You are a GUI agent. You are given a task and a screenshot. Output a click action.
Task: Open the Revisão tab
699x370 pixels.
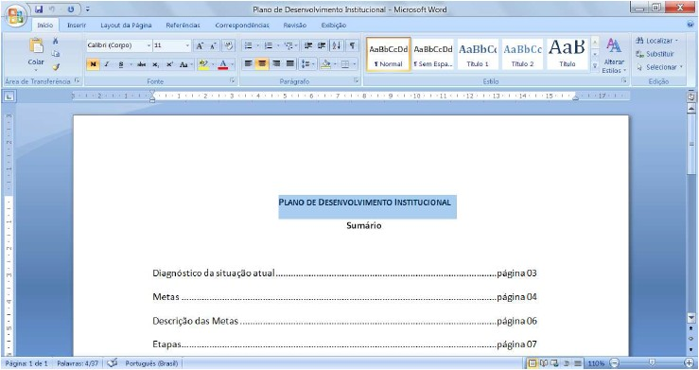295,25
